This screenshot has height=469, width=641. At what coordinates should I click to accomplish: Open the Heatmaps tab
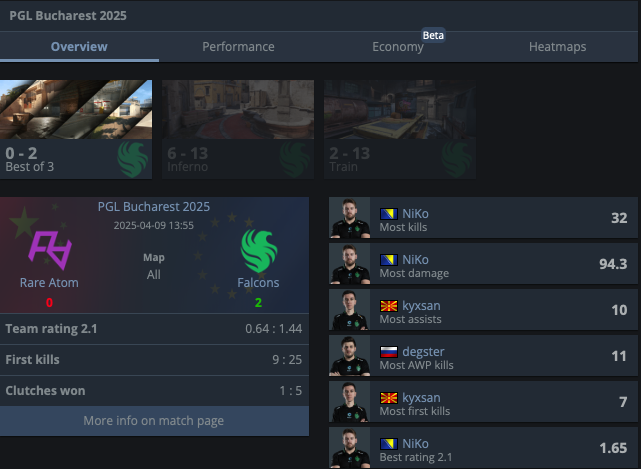(x=558, y=47)
